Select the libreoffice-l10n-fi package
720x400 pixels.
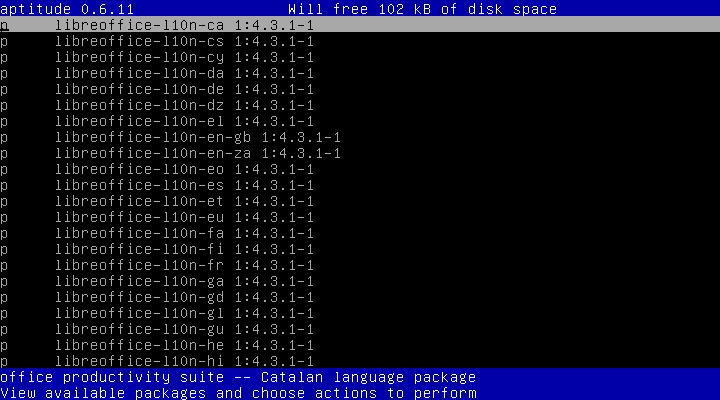360,249
